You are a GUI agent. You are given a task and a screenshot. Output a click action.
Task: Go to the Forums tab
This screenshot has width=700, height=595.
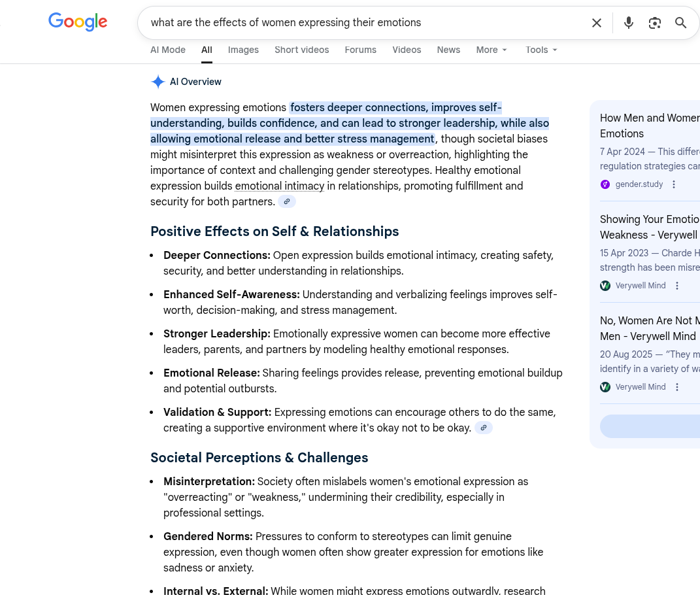click(361, 50)
